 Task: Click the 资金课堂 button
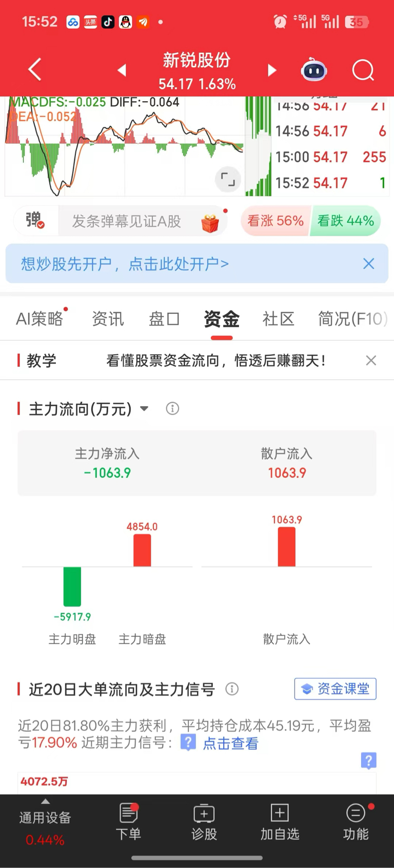pyautogui.click(x=336, y=689)
